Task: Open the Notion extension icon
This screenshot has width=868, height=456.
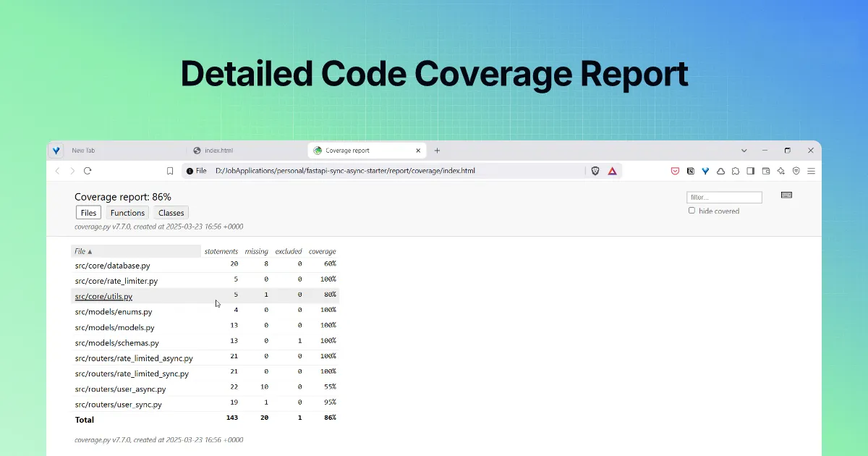Action: (690, 171)
